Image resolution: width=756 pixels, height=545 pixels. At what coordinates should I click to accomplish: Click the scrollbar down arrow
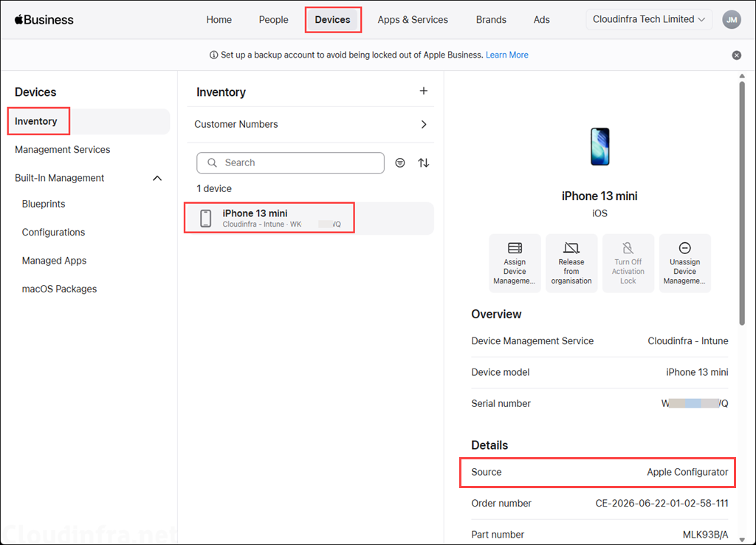click(x=741, y=540)
